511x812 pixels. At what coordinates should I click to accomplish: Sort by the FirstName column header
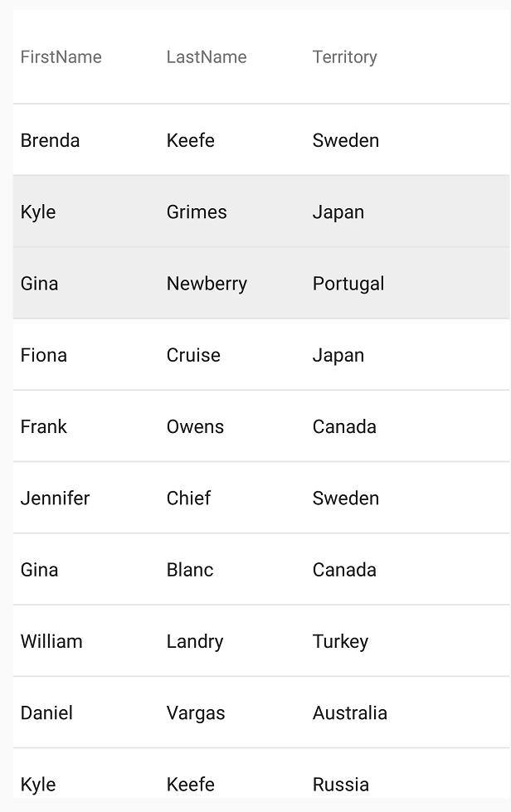click(x=61, y=57)
